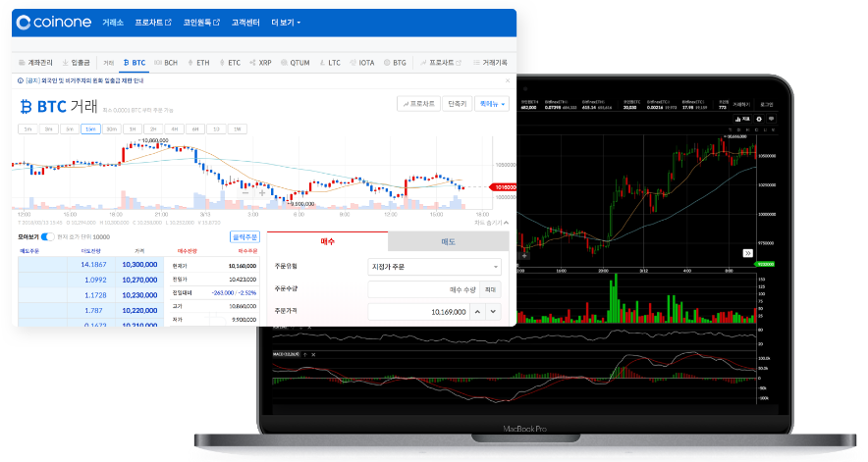Collapse chart with 차트 숨기기
The width and height of the screenshot is (868, 462).
[x=491, y=223]
